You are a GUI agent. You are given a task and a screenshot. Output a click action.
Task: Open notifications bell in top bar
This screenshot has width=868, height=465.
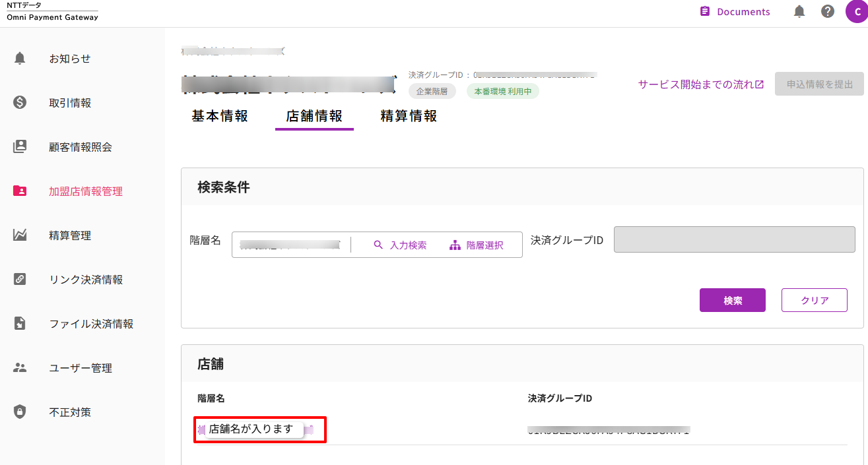click(x=799, y=11)
